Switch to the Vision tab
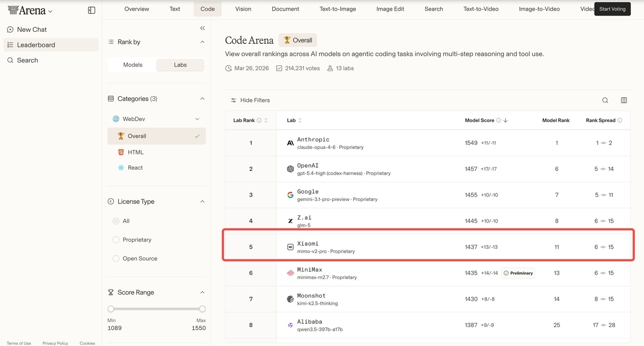 243,9
